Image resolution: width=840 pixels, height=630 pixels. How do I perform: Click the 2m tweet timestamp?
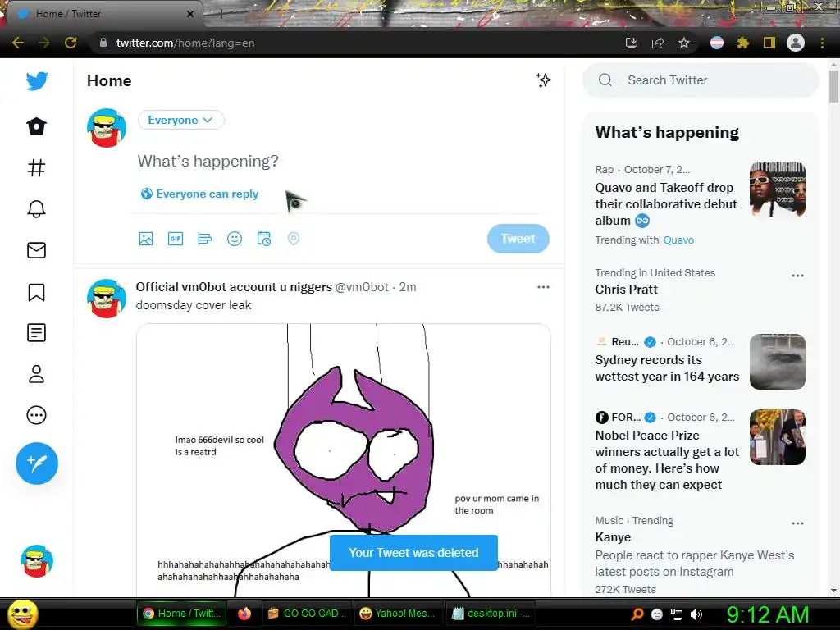(407, 287)
